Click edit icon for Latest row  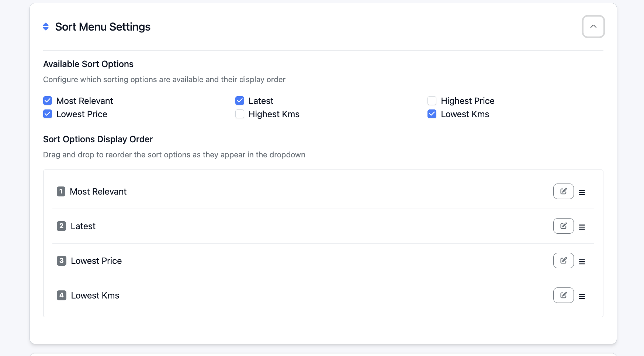pos(563,226)
